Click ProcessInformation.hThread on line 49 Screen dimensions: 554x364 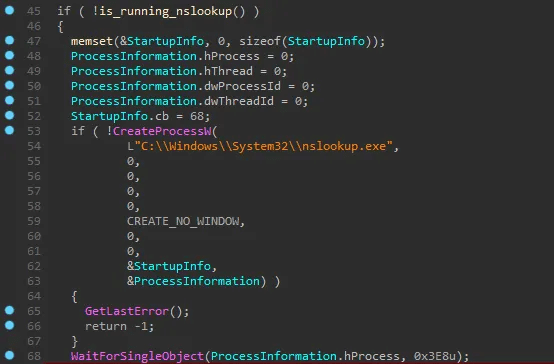161,71
